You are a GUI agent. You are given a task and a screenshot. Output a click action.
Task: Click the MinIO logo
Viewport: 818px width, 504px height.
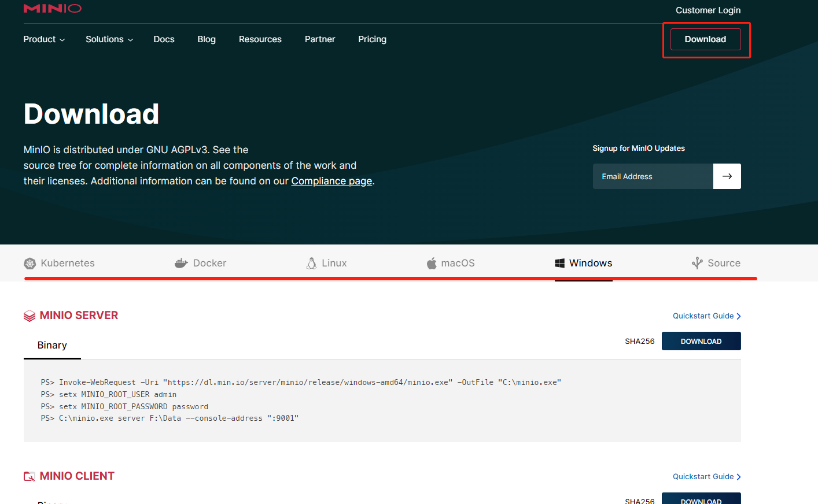click(53, 8)
